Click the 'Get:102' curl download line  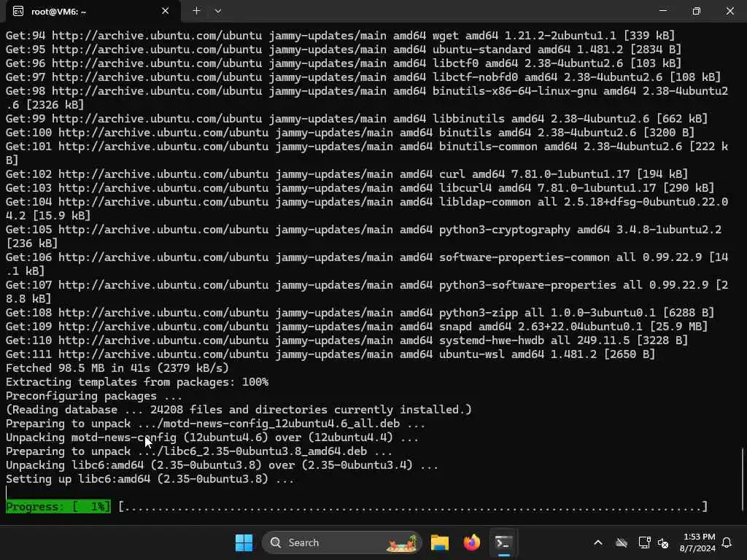(347, 174)
